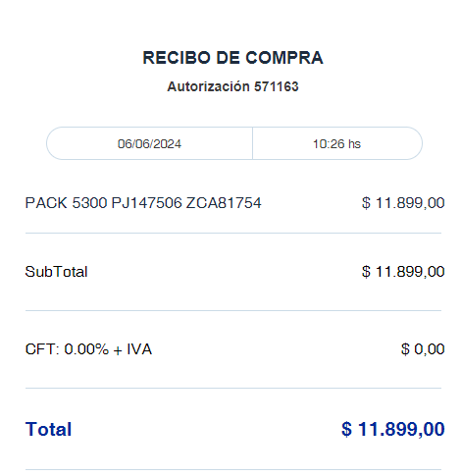Click the bold Total label
461x476 pixels.
48,429
